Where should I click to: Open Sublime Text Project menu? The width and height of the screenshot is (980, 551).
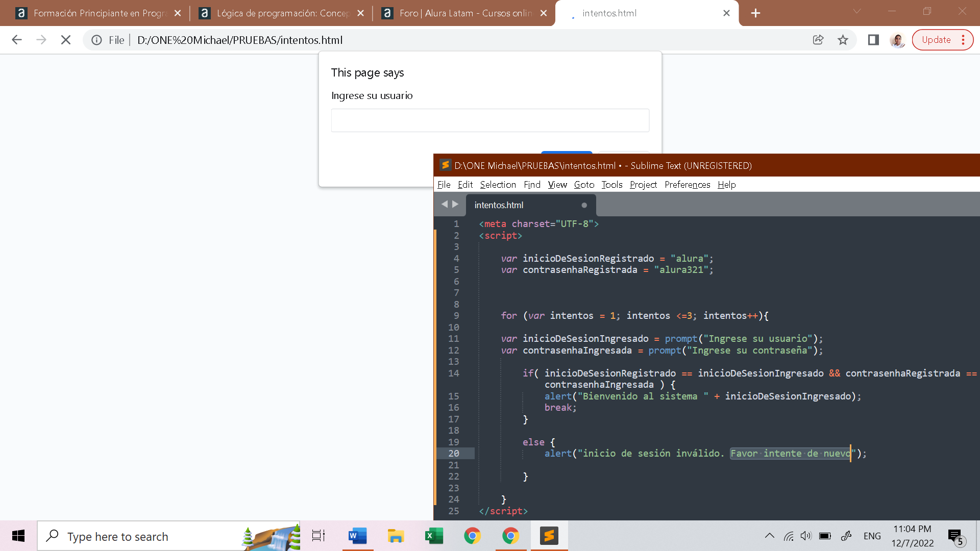click(x=643, y=185)
